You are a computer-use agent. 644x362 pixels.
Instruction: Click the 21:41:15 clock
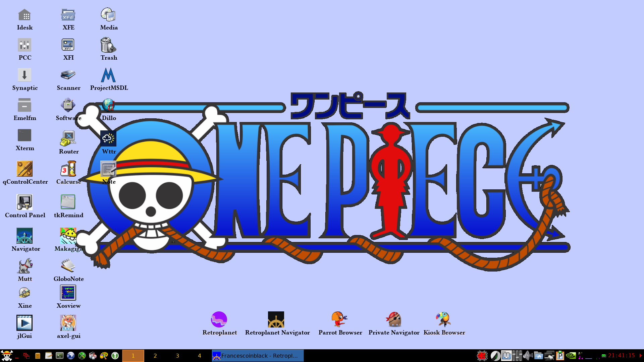(x=622, y=355)
